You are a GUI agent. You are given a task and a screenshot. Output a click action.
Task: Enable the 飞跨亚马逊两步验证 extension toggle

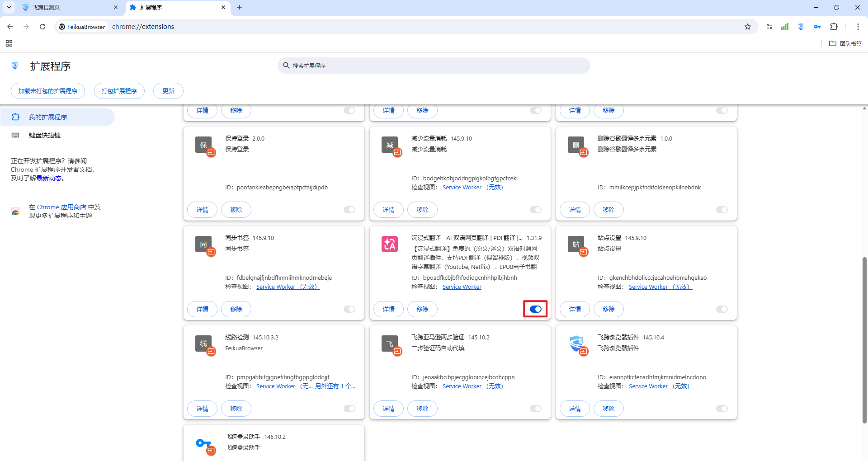[x=536, y=409]
